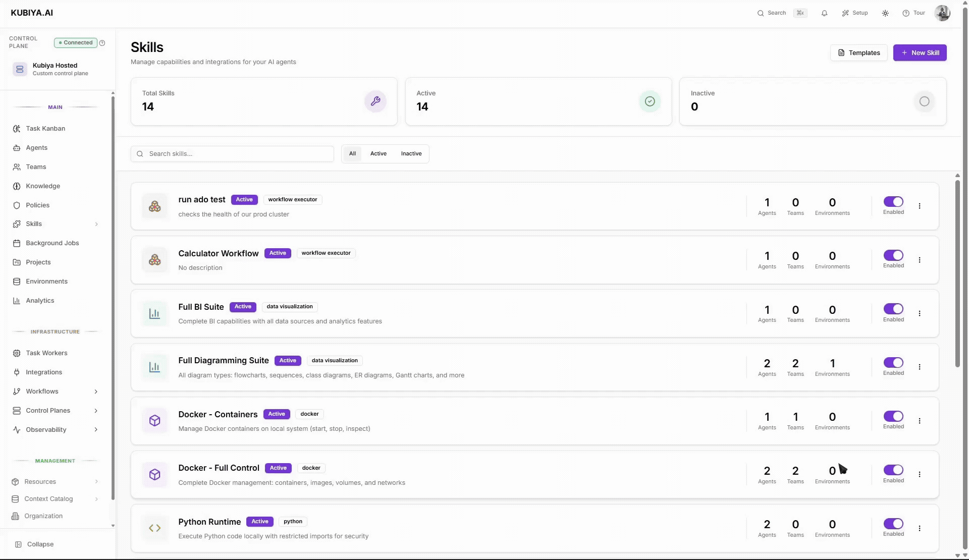Image resolution: width=969 pixels, height=560 pixels.
Task: Click the Python Runtime code icon
Action: (154, 528)
